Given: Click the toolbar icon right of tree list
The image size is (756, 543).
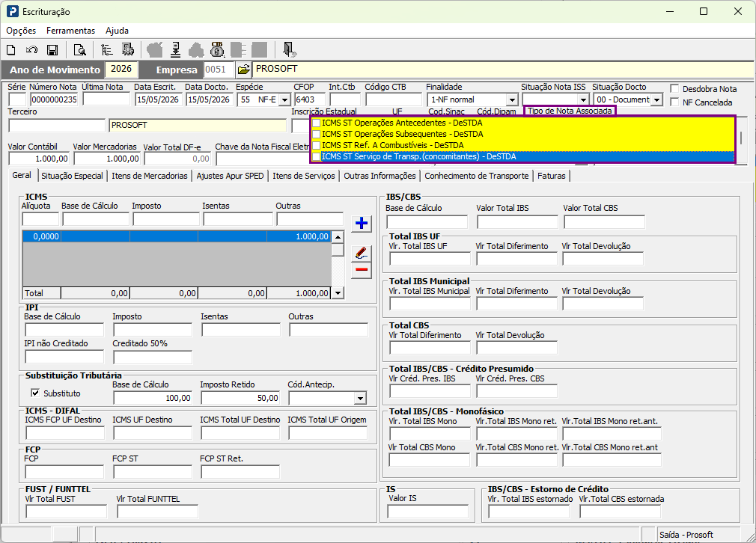Looking at the screenshot, I should (x=128, y=49).
